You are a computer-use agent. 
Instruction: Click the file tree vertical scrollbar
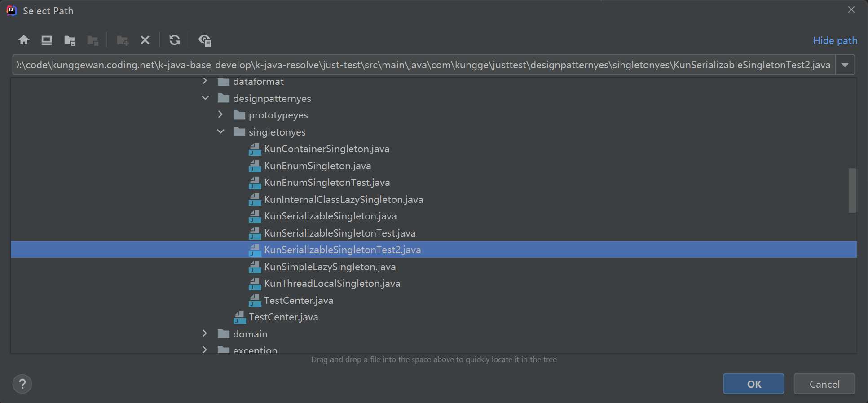pyautogui.click(x=852, y=190)
